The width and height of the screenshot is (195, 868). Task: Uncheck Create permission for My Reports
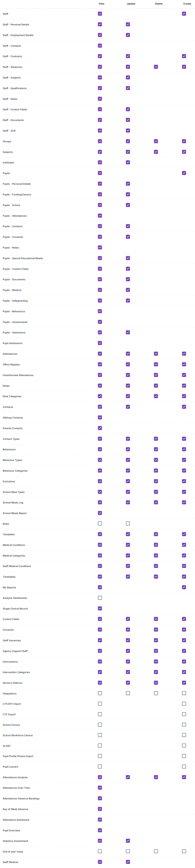pos(184,587)
